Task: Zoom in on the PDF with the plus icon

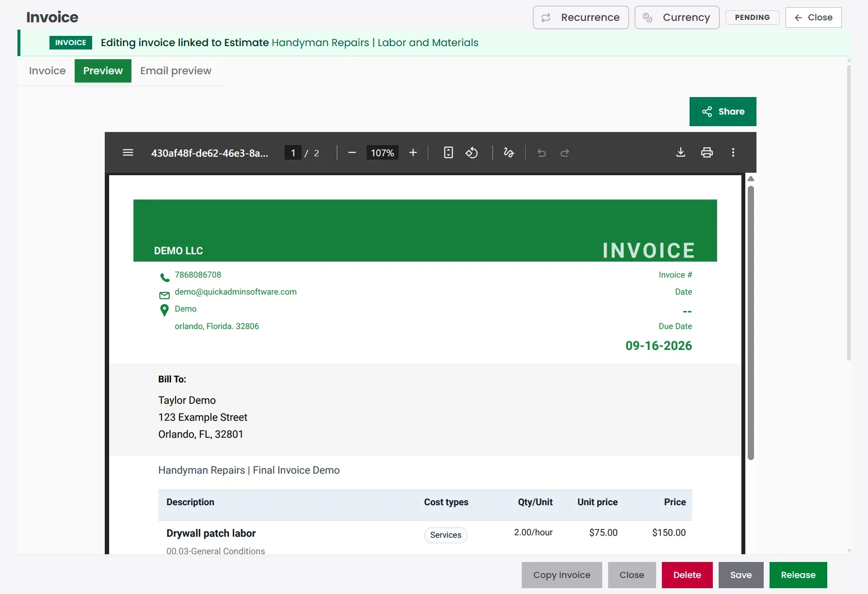Action: (413, 153)
